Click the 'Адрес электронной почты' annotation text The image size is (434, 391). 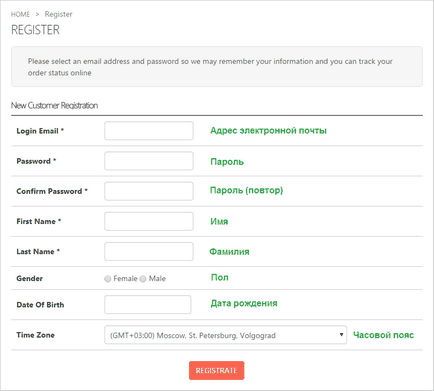click(x=268, y=131)
